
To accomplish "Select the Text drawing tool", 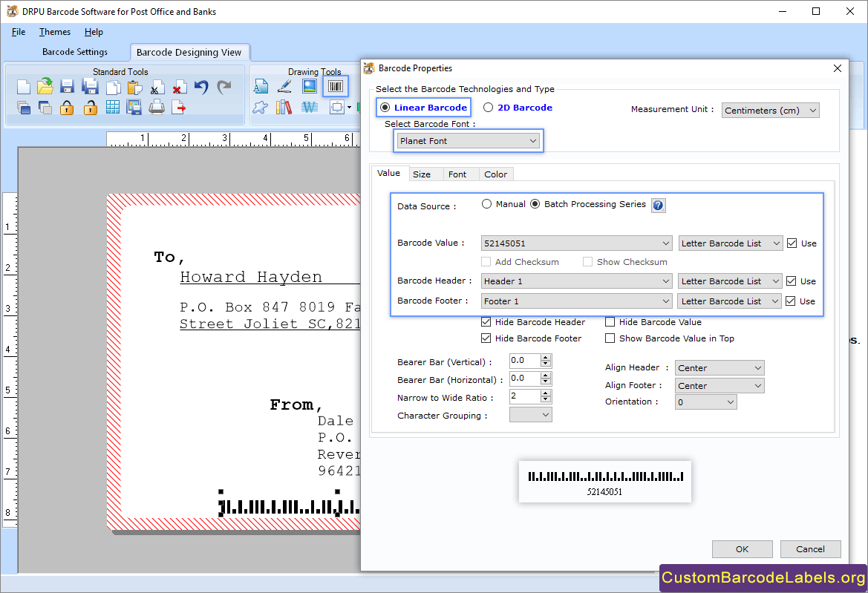I will pos(261,86).
